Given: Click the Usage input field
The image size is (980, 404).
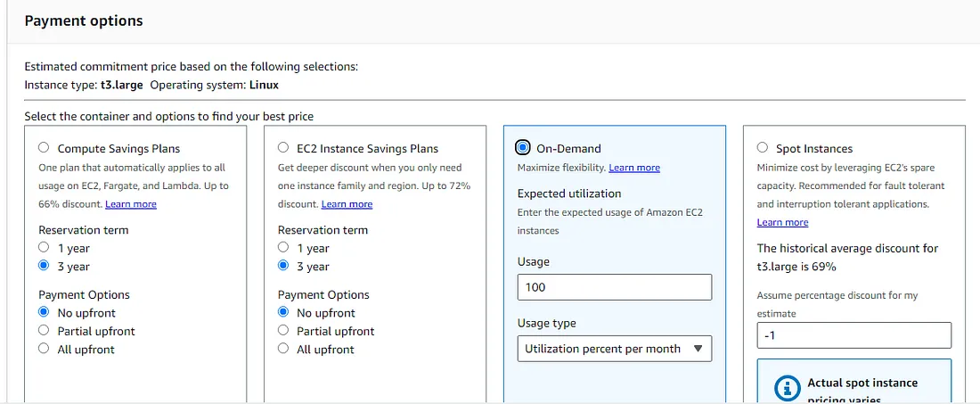Looking at the screenshot, I should coord(614,287).
